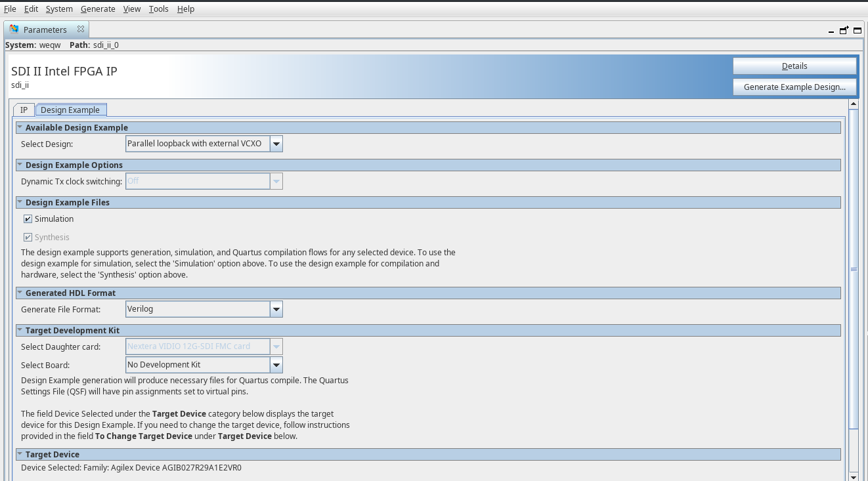This screenshot has height=481, width=868.
Task: Maximize the Parameters panel
Action: tap(857, 30)
